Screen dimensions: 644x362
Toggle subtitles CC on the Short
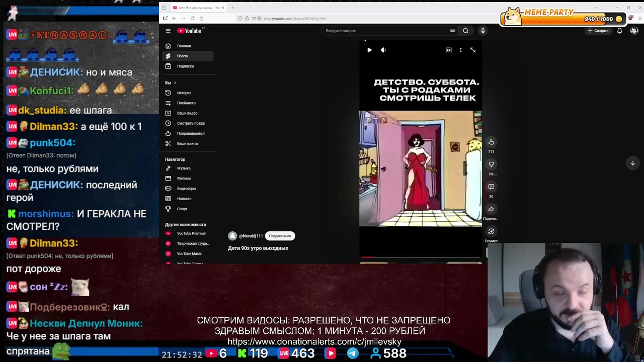pos(448,50)
